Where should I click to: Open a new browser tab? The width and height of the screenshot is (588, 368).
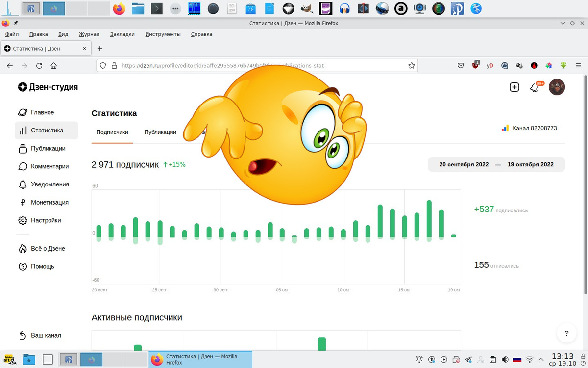[100, 49]
